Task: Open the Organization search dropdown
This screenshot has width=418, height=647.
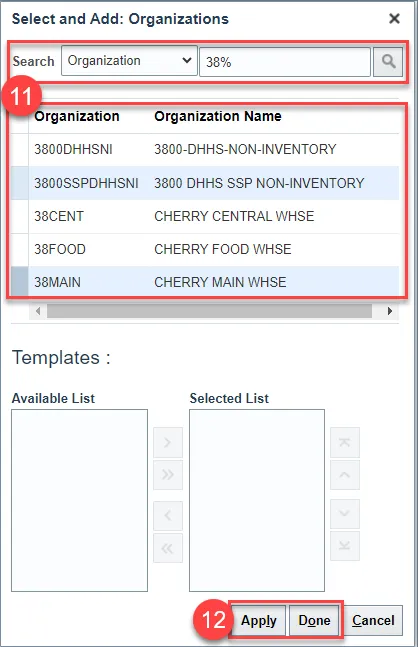Action: tap(129, 61)
